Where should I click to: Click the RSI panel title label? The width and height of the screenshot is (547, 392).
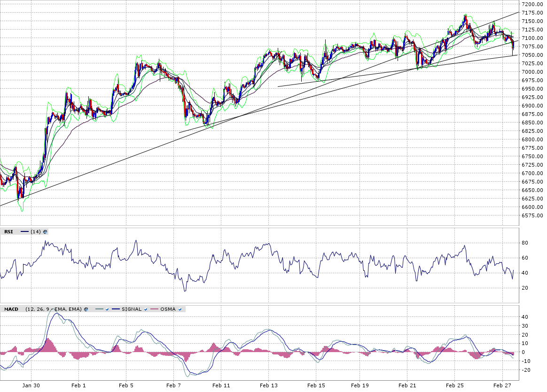(x=8, y=231)
